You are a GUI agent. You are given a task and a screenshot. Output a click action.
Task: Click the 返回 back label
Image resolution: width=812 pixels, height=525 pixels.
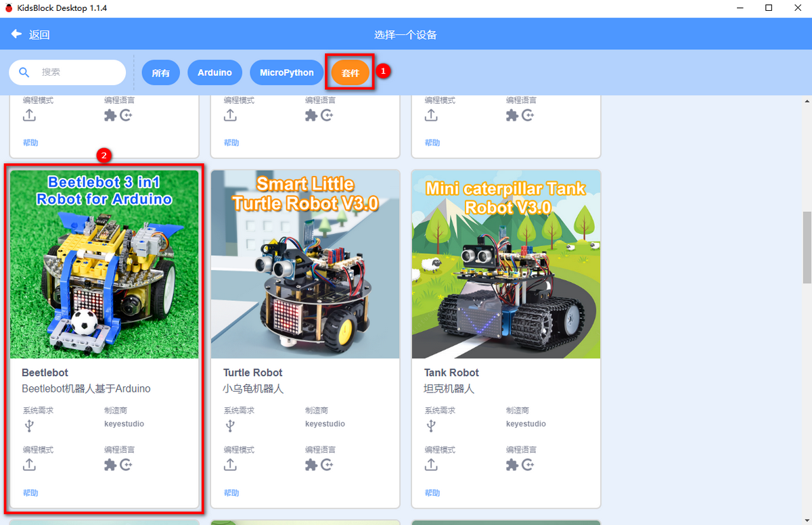(39, 35)
